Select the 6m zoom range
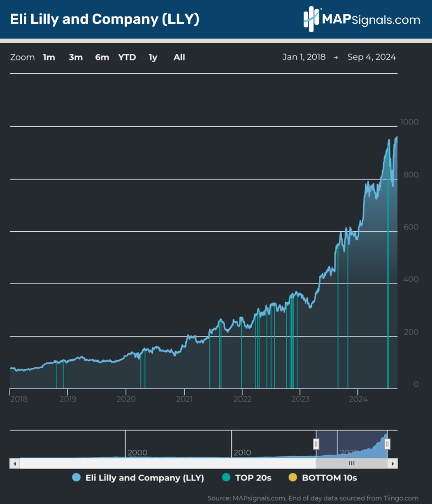Viewport: 432px width, 504px height. coord(102,57)
